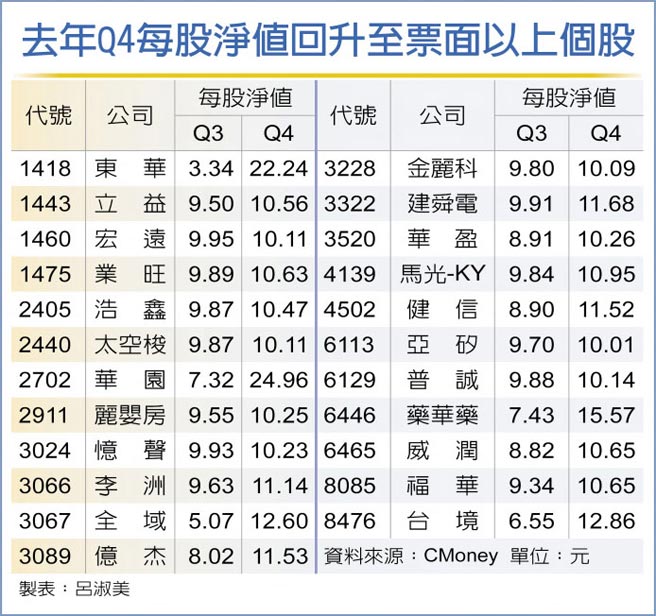Select stock code 3024
Image resolution: width=656 pixels, height=616 pixels.
pyautogui.click(x=45, y=451)
